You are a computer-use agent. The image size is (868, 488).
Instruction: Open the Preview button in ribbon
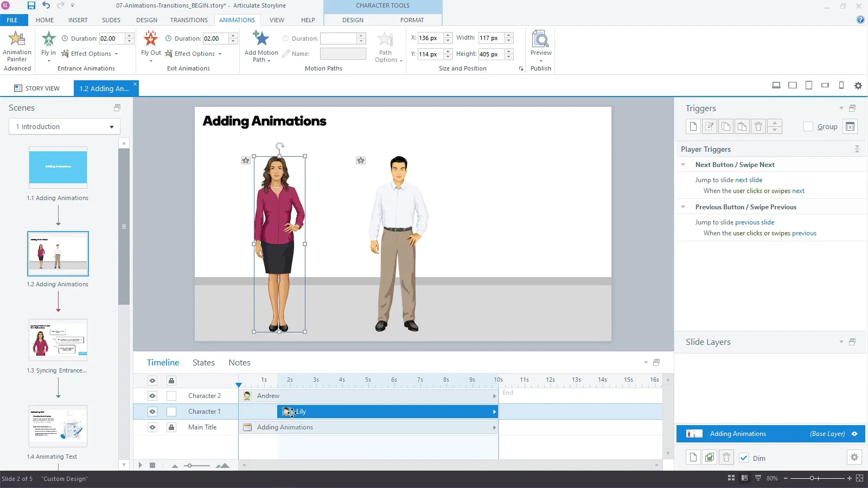540,40
